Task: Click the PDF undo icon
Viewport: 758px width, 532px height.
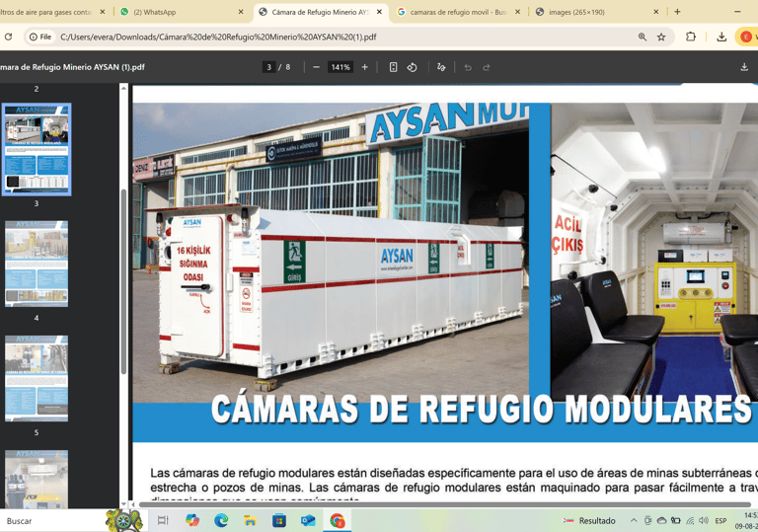Action: coord(468,67)
